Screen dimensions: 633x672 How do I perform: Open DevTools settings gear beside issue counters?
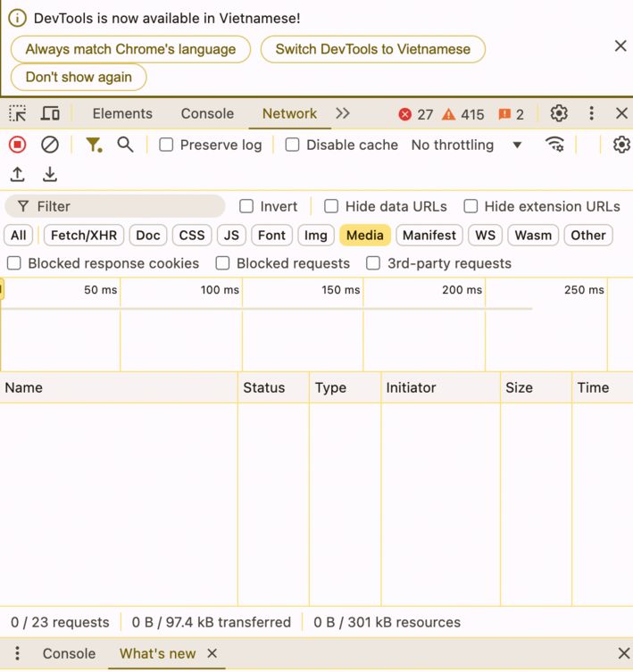point(559,113)
